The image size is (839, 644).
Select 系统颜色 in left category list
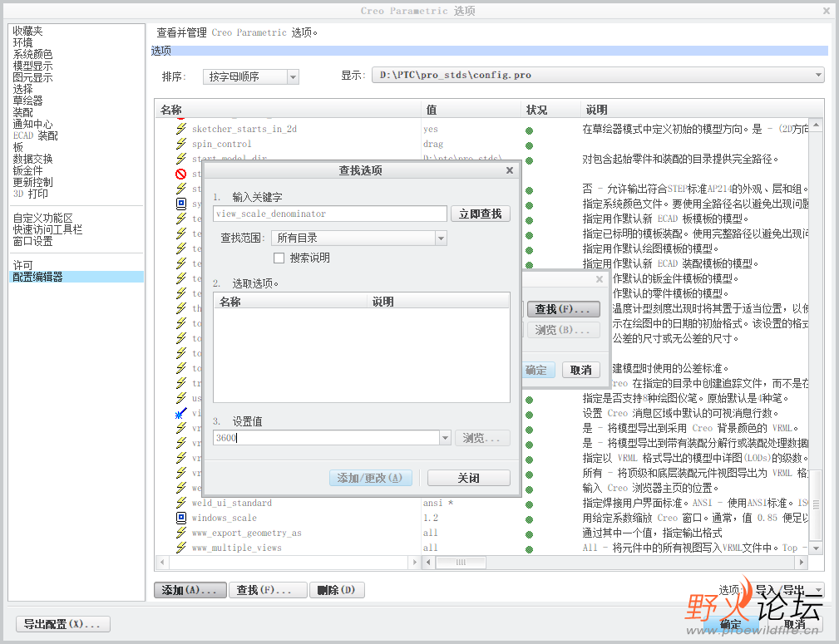[x=32, y=55]
